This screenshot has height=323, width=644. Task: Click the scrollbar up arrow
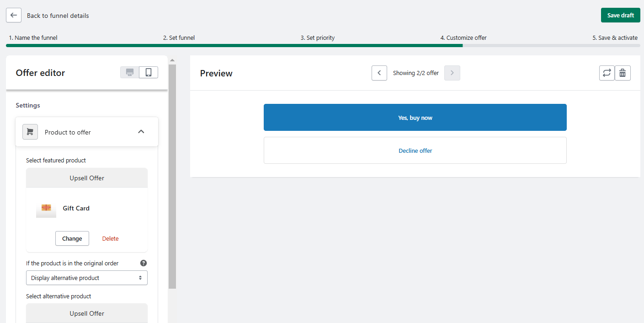tap(172, 60)
